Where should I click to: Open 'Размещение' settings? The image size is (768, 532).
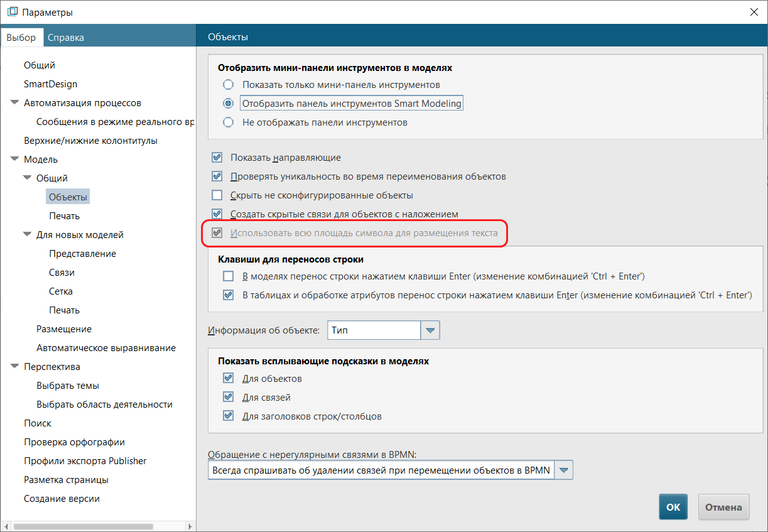pos(64,329)
